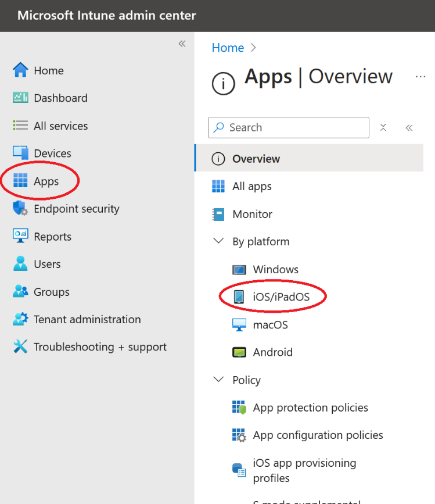Click the App protection policies icon
This screenshot has width=435, height=504.
(x=239, y=408)
